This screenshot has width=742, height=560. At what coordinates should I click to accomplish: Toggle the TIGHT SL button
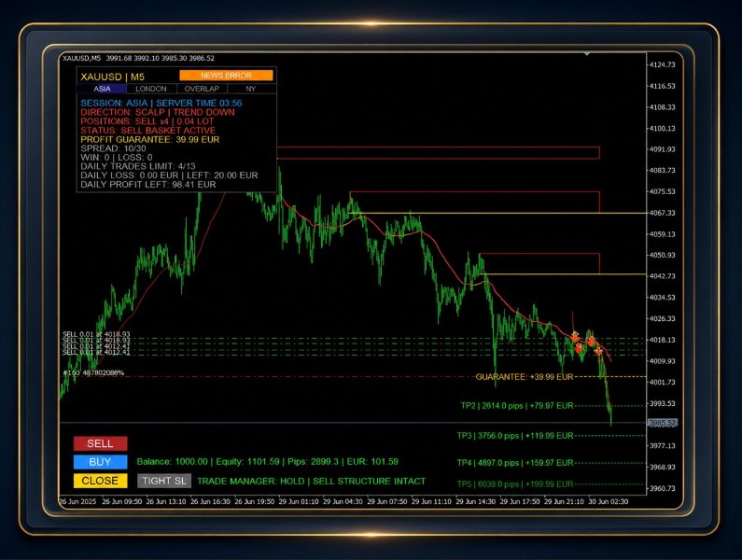click(164, 481)
